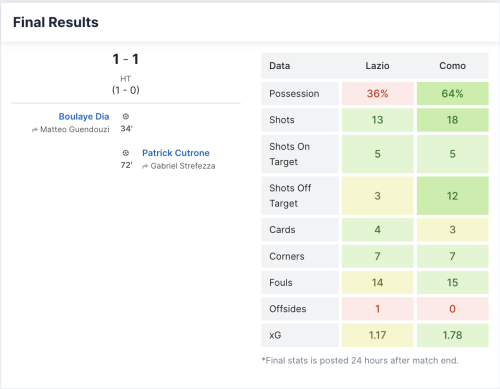Click Como's 12 shots off target cell
Screen dimensions: 500x389
tap(453, 196)
